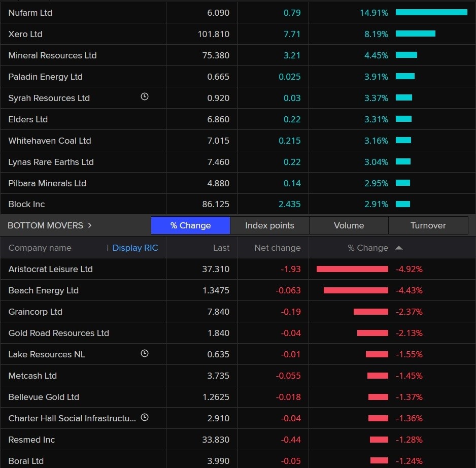Click Resmed last price 33.830
Image resolution: width=476 pixels, height=468 pixels.
pos(216,440)
